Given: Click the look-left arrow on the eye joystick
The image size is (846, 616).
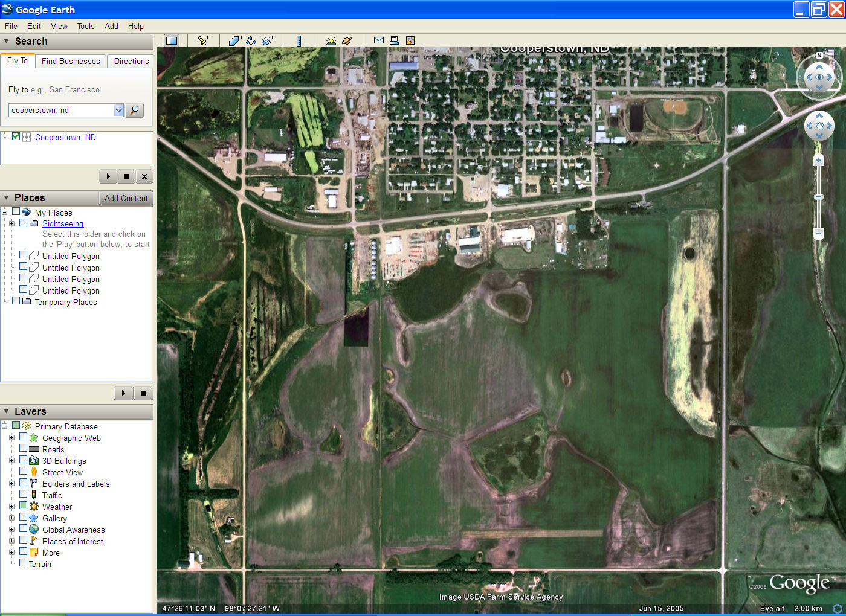Looking at the screenshot, I should [x=809, y=77].
